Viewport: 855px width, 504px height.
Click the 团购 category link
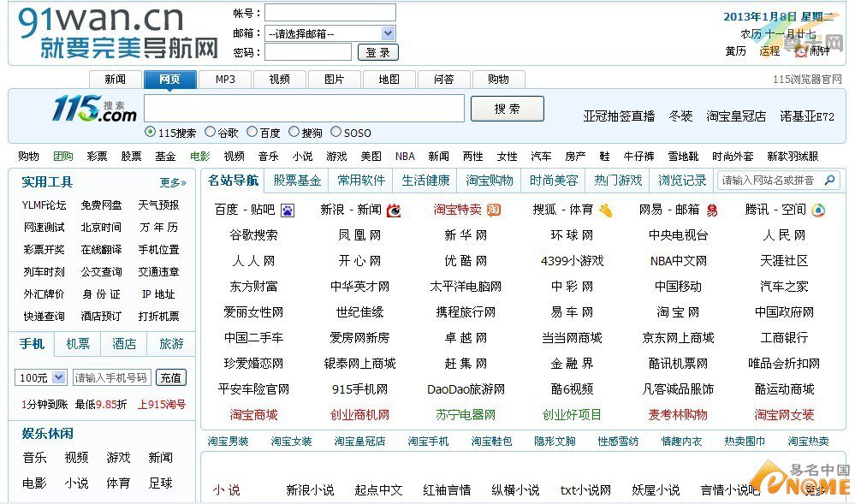[63, 157]
